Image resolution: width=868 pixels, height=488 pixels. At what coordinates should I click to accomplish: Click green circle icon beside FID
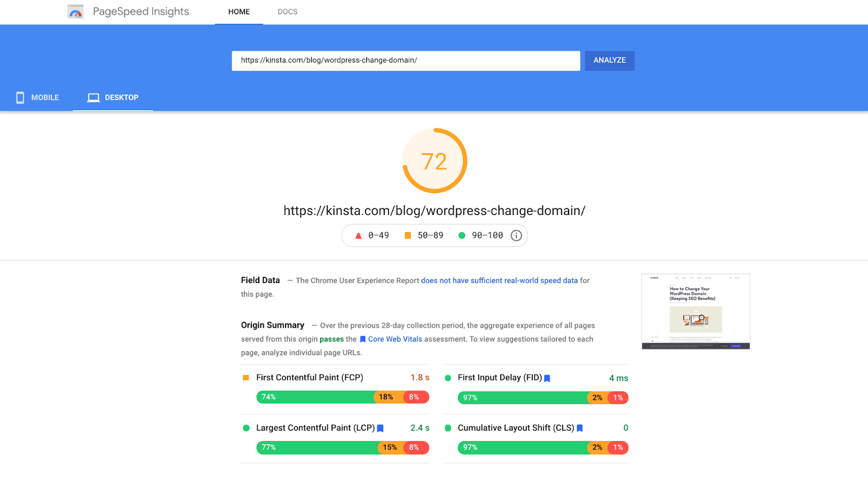[x=448, y=378]
